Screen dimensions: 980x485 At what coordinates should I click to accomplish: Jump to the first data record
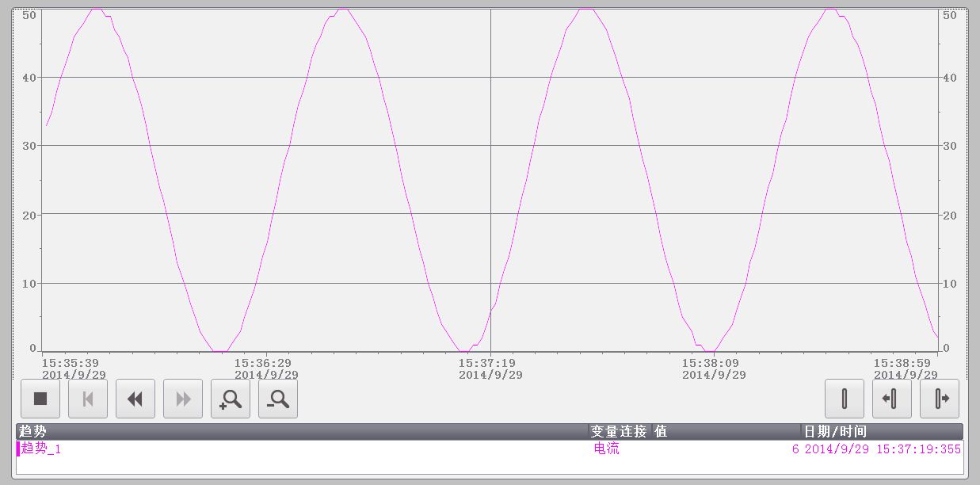[x=88, y=399]
